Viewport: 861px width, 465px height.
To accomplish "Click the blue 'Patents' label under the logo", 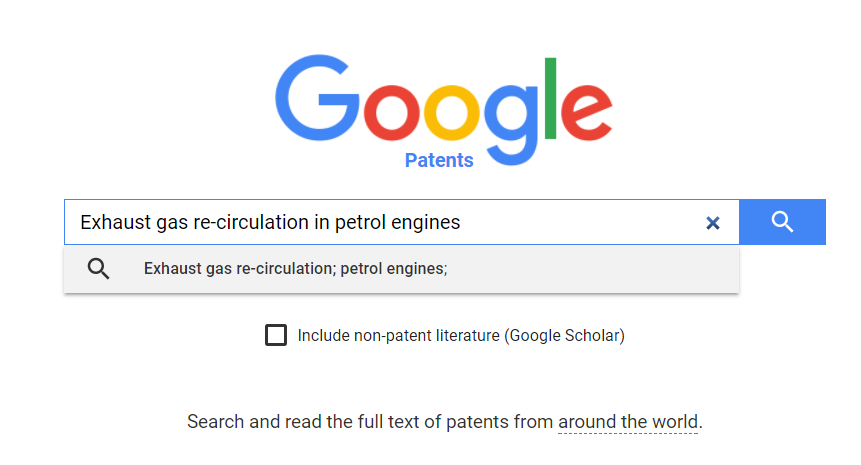I will click(439, 160).
